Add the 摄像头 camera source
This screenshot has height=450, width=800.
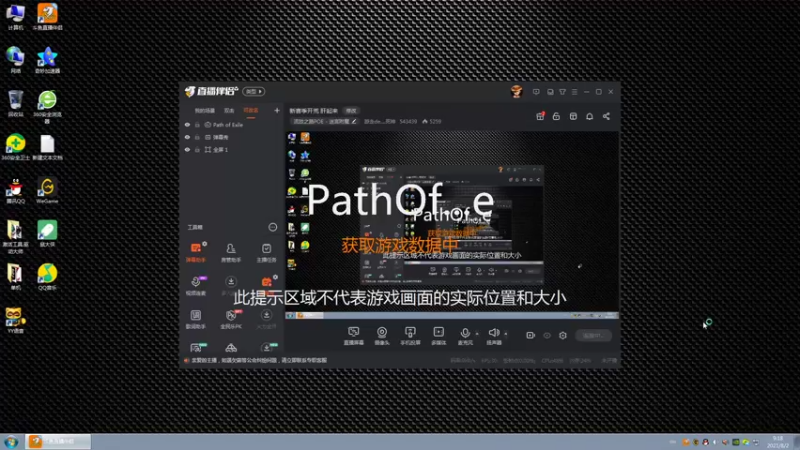pyautogui.click(x=382, y=336)
